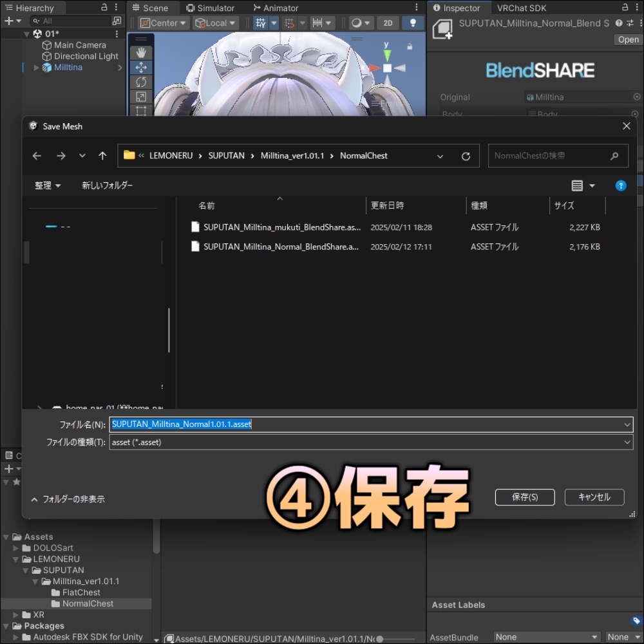The image size is (644, 644).
Task: Open AssetBundle None dropdown in Inspector
Action: (546, 637)
